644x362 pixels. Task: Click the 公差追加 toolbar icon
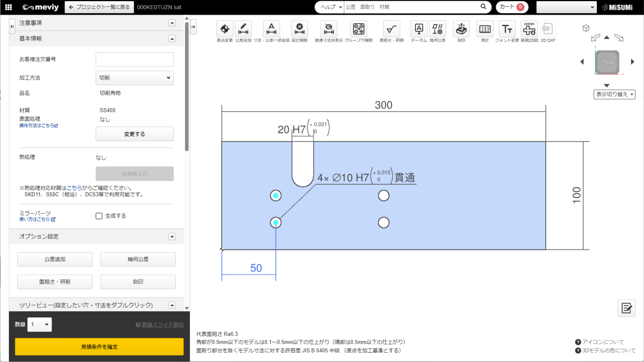pos(243,29)
